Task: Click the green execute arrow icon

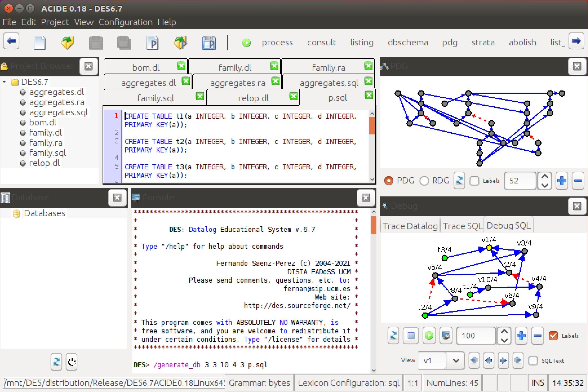Action: point(246,43)
